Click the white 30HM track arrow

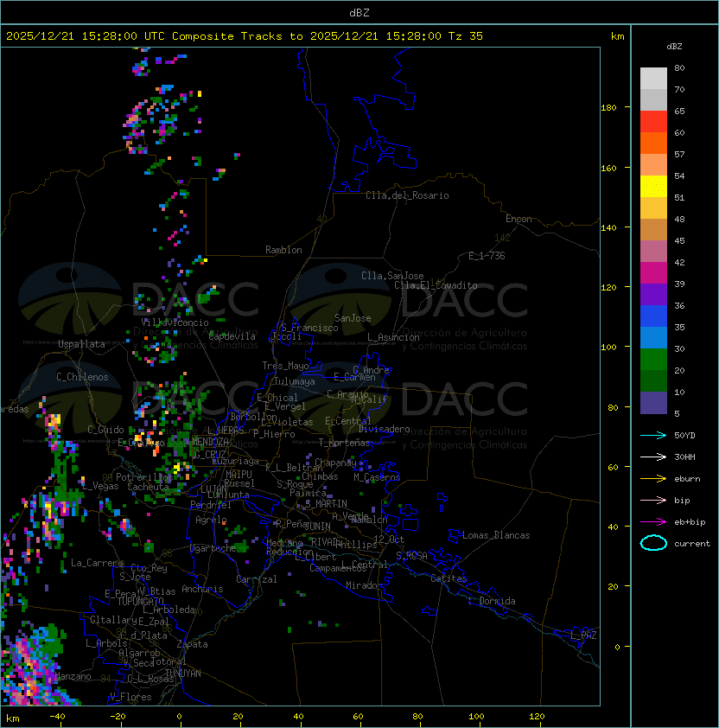(653, 457)
